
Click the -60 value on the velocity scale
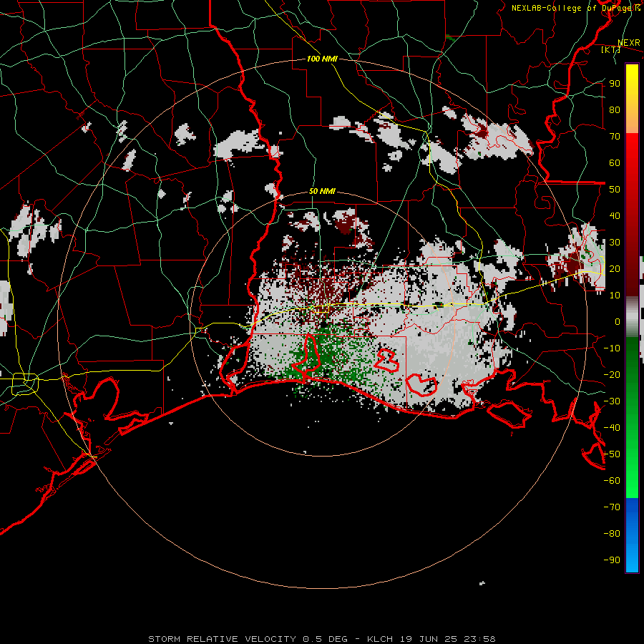click(612, 481)
